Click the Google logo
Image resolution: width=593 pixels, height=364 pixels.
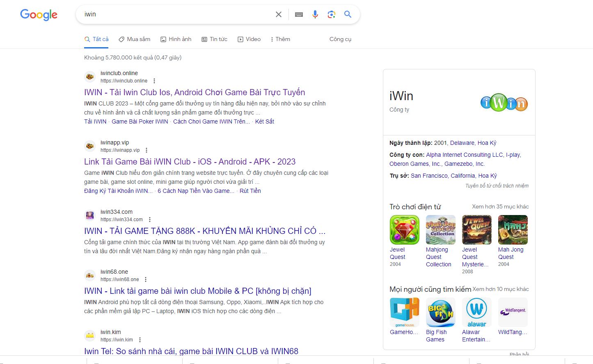pos(39,15)
